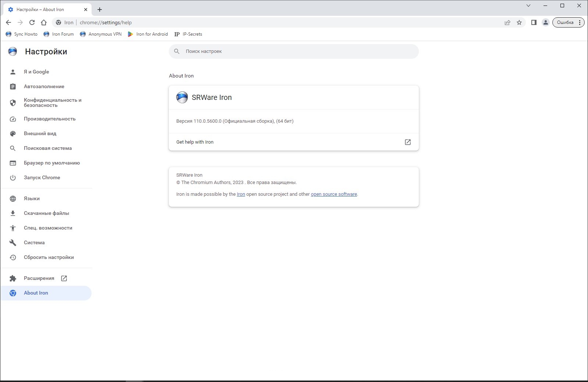Open Браузер по умолчанию section
This screenshot has height=382, width=588.
pyautogui.click(x=46, y=163)
